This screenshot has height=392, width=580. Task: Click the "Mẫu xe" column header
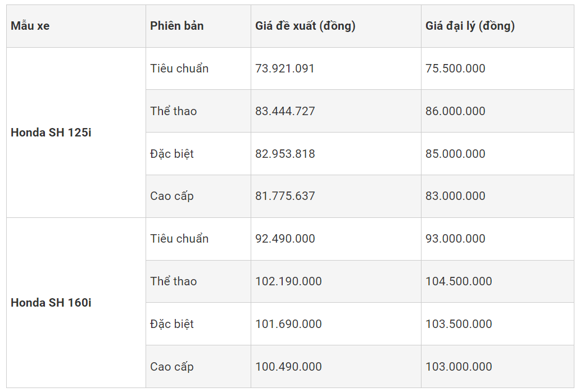(x=30, y=26)
